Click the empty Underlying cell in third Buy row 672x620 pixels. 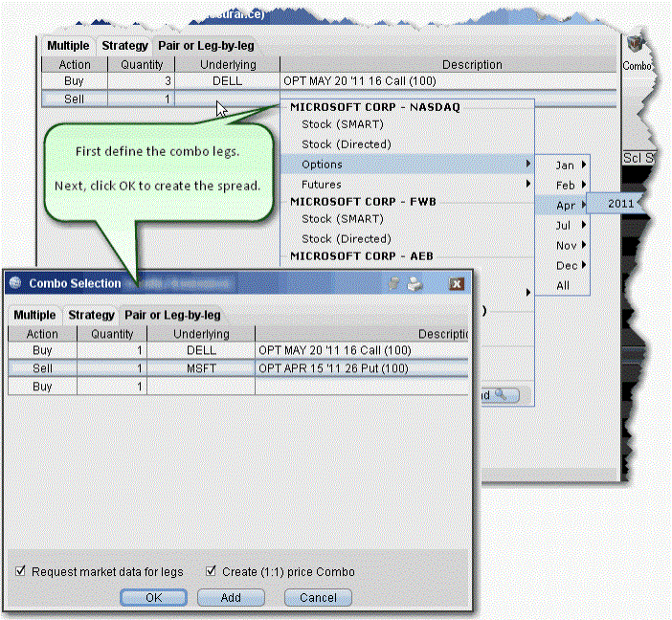pos(201,386)
